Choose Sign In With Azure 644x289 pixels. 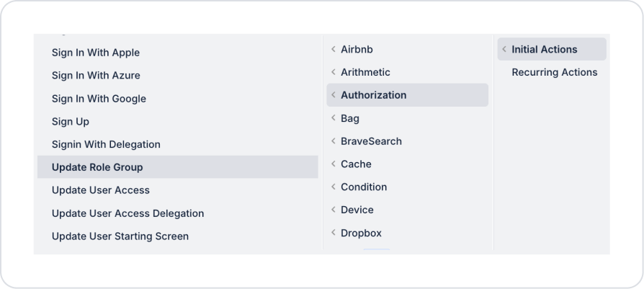(96, 76)
